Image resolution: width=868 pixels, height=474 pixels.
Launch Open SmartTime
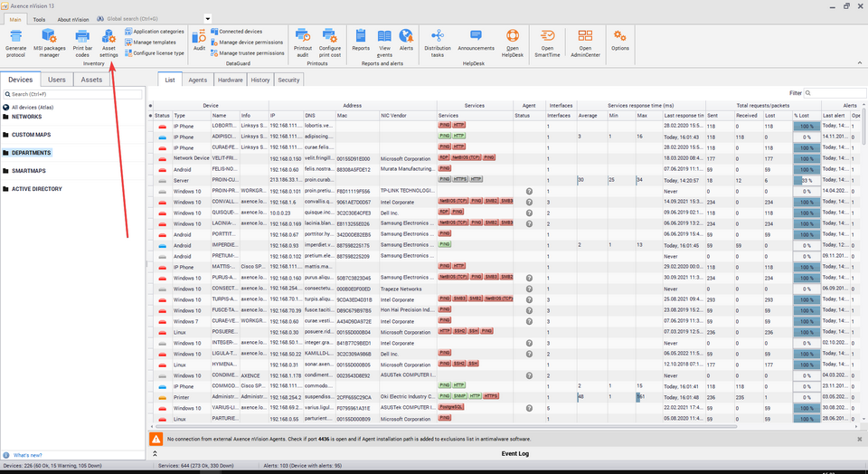coord(547,41)
